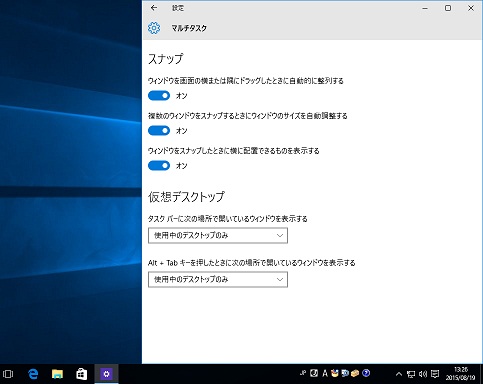Viewport: 483px width, 384px height.
Task: Click the 仮想デスクトップ heading
Action: (x=186, y=197)
